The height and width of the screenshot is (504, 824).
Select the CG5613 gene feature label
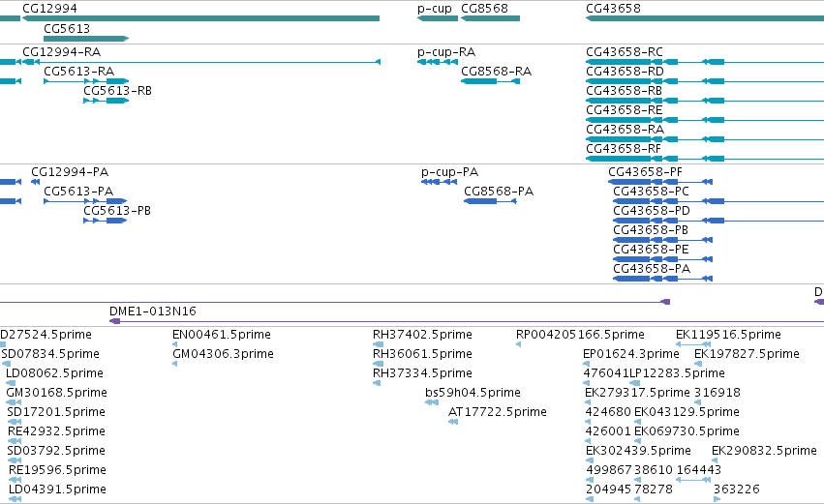pos(67,28)
